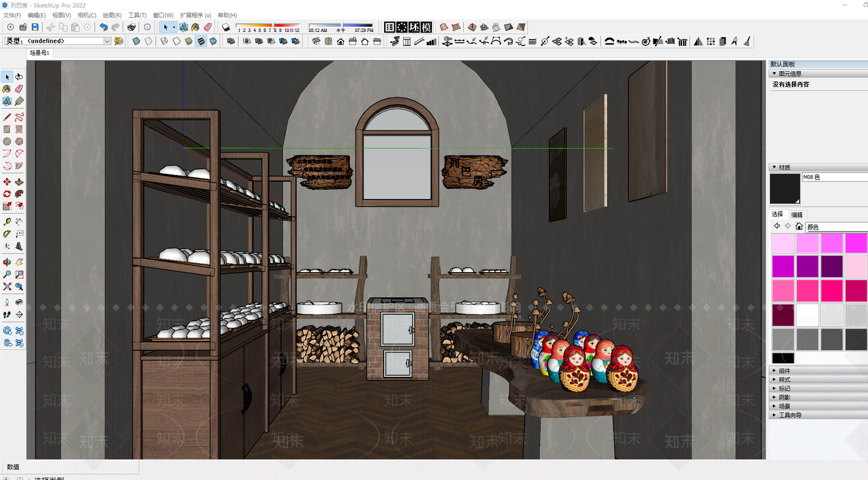Pick the bright magenta swatch in top row
The image size is (868, 480).
[x=856, y=243]
